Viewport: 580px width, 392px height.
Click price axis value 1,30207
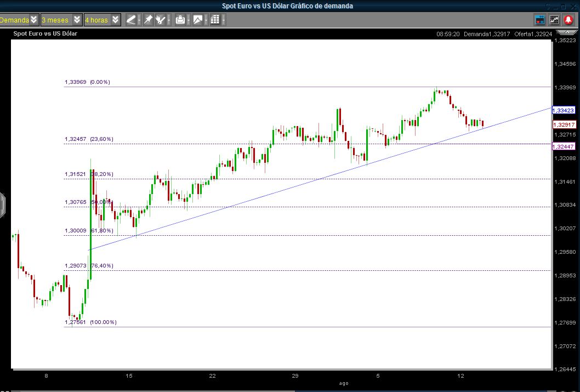coord(565,229)
